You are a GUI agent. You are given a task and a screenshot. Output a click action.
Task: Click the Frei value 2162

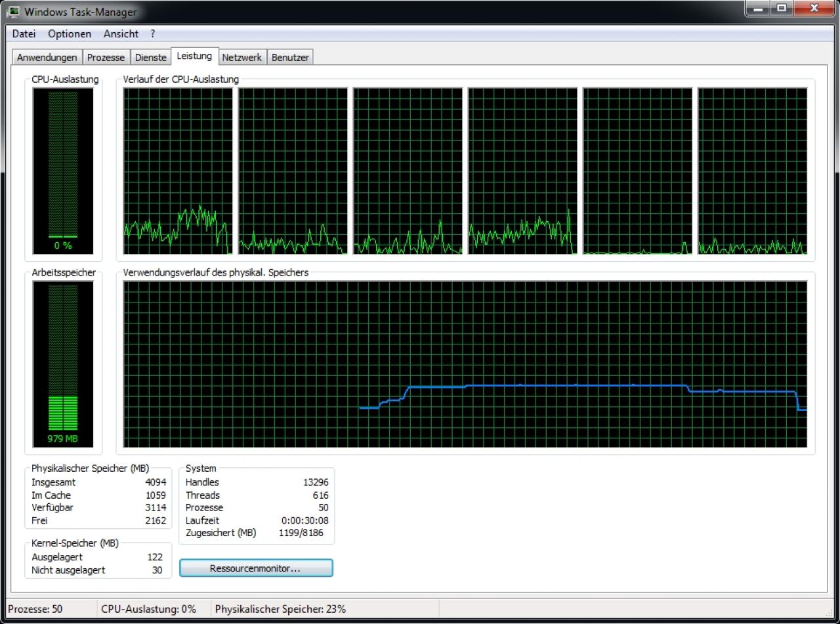[156, 520]
